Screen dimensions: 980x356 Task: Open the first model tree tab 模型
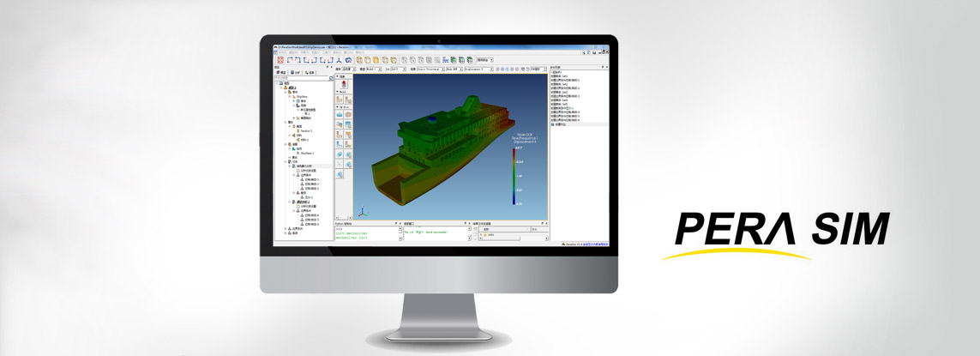coord(280,73)
